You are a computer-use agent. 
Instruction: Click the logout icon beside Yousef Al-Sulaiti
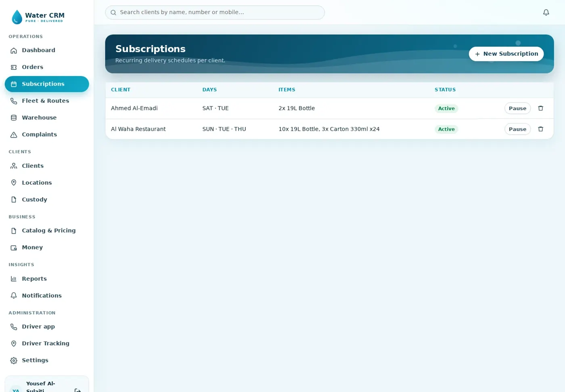pos(77,390)
